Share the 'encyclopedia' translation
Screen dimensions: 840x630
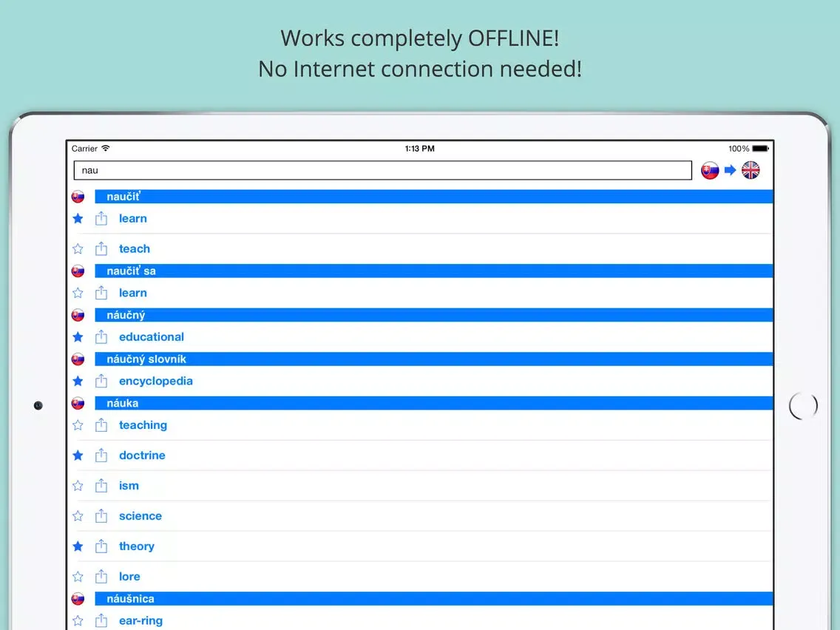(x=101, y=381)
